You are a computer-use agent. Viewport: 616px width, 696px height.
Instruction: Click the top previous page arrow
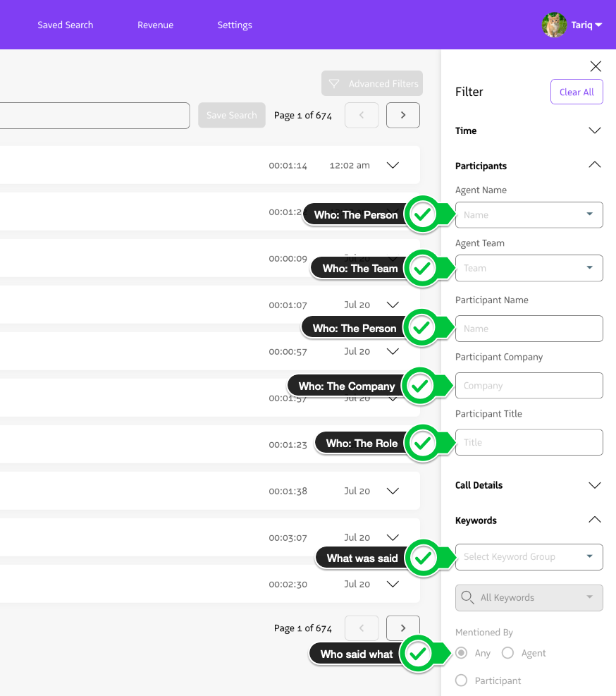click(362, 115)
